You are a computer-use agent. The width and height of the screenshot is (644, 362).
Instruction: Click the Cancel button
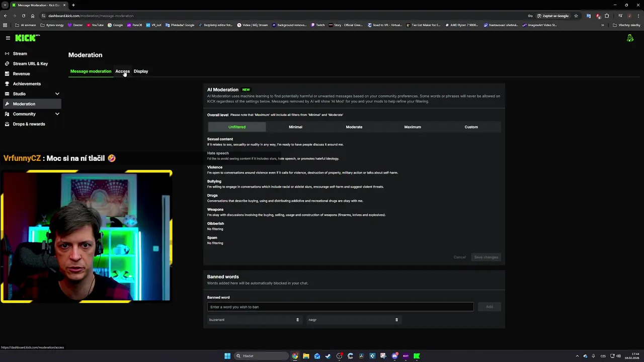point(459,257)
